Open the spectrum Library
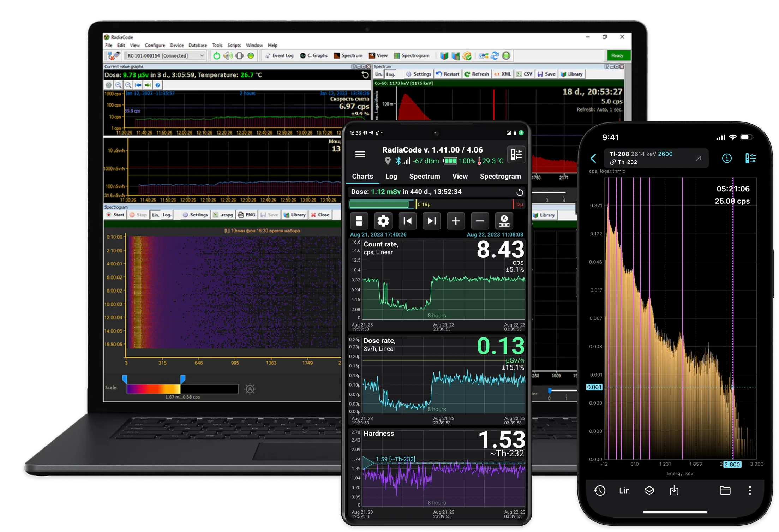This screenshot has width=779, height=532. (572, 74)
